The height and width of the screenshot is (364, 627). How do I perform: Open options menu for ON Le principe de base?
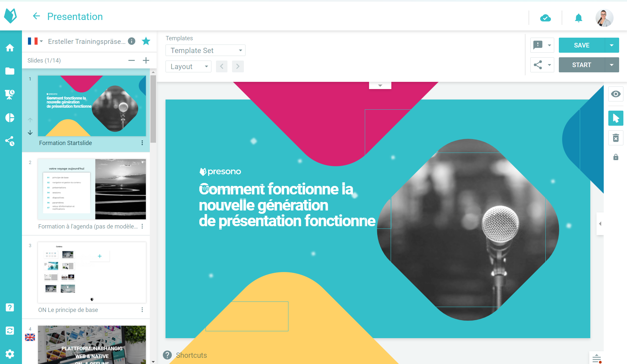tap(142, 310)
